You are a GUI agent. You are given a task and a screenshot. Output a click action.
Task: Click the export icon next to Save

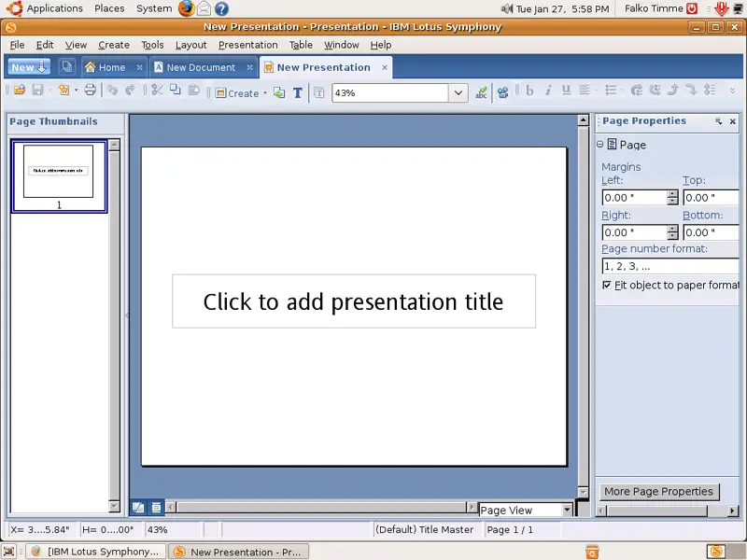63,90
